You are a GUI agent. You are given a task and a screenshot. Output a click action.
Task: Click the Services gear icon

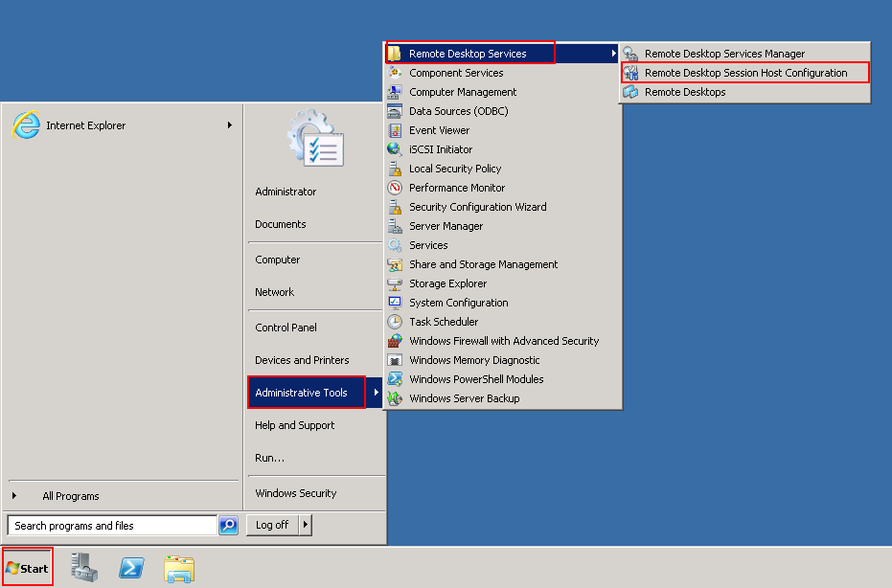point(395,245)
